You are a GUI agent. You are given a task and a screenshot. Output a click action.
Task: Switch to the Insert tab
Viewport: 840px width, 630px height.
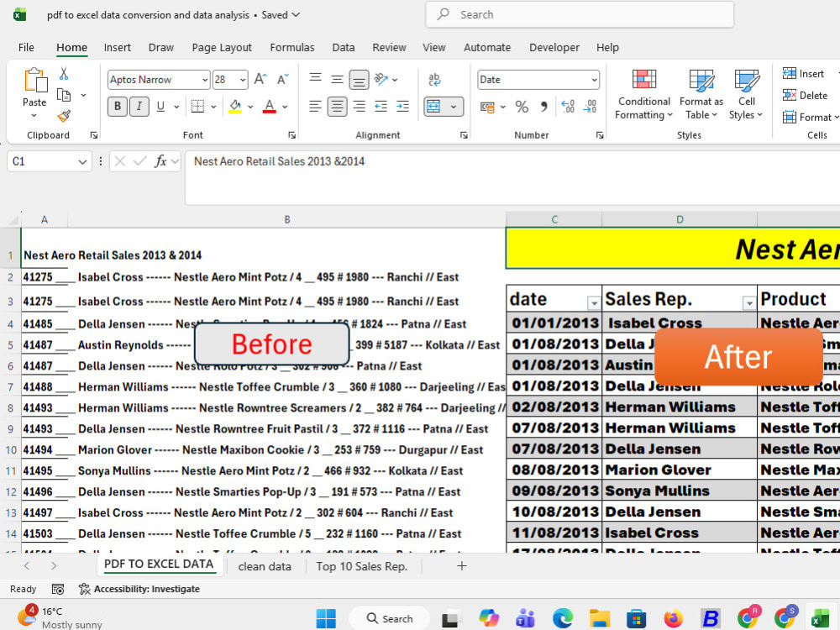tap(118, 47)
